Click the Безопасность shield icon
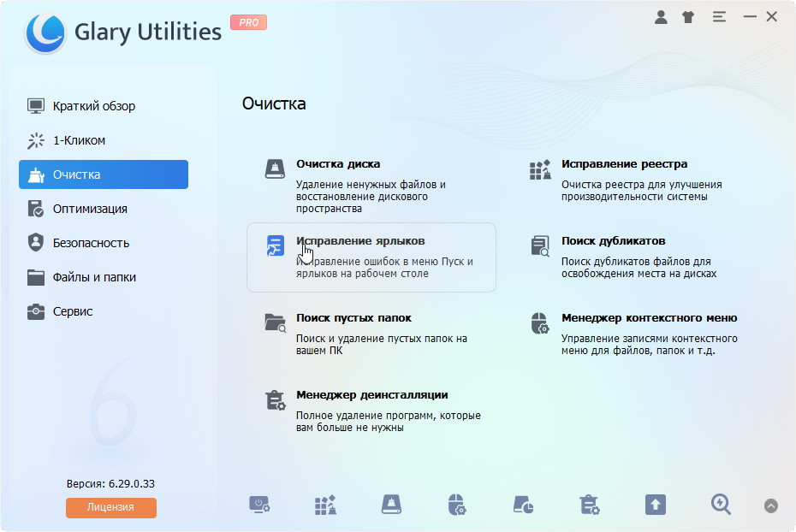The image size is (796, 532). (36, 242)
